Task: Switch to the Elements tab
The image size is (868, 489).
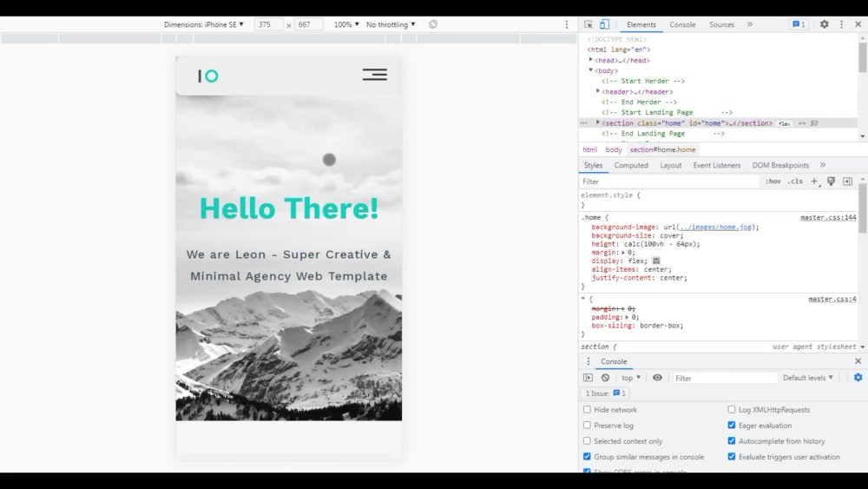Action: [641, 24]
